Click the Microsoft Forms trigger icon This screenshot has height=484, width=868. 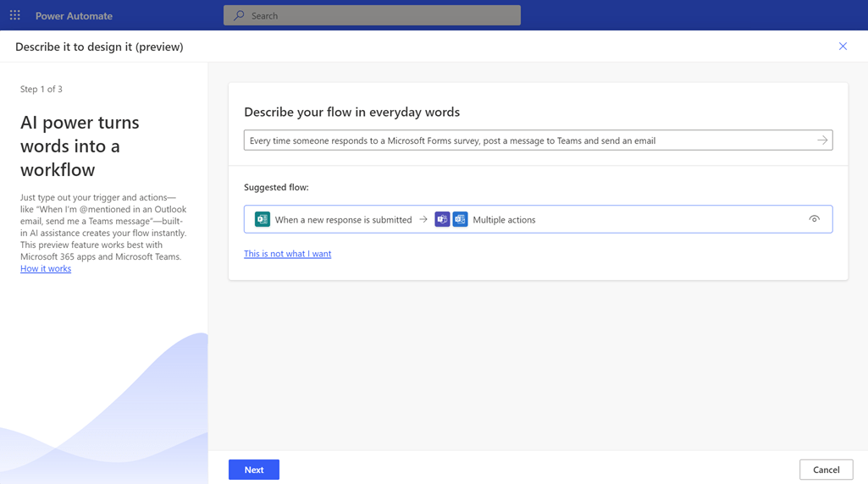point(263,219)
